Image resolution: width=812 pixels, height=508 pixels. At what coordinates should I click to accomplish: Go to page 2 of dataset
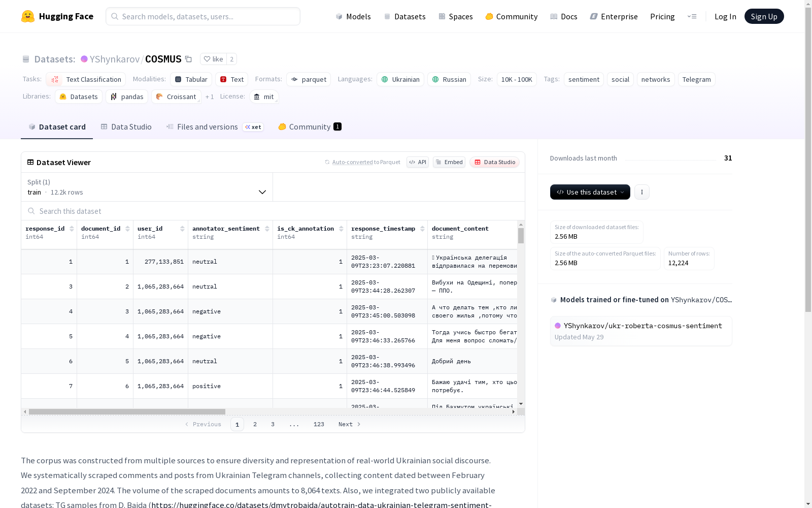click(255, 424)
